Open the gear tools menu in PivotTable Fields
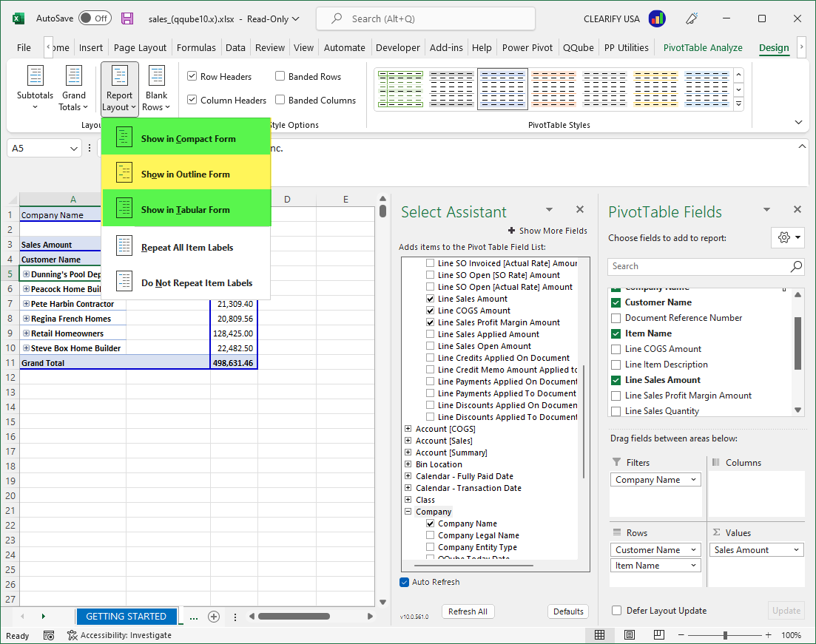 788,238
